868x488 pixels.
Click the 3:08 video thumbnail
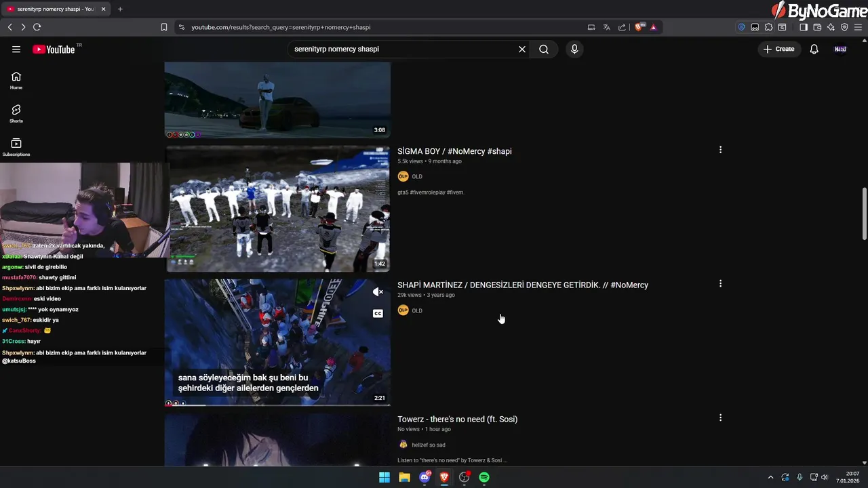[x=277, y=100]
